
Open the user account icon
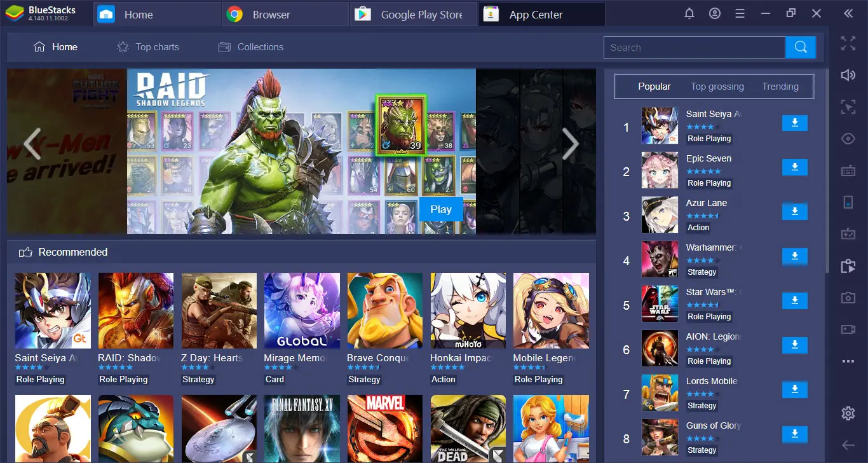click(x=715, y=14)
